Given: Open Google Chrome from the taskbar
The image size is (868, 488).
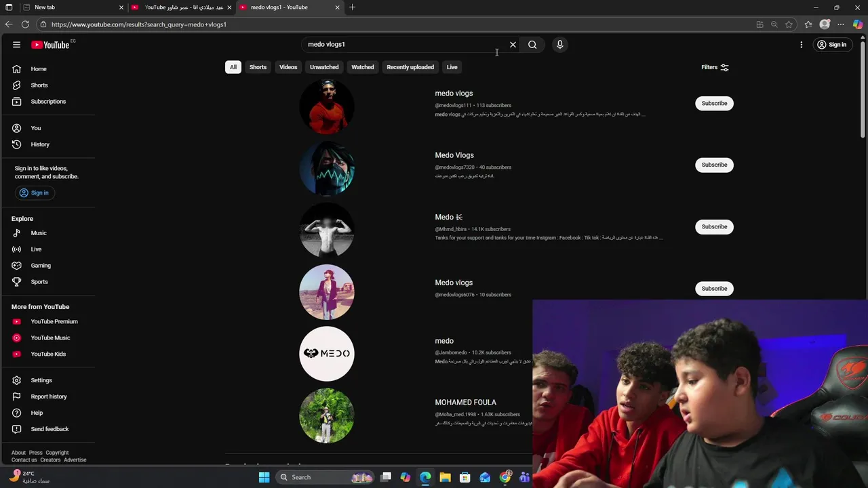Looking at the screenshot, I should pos(505,477).
